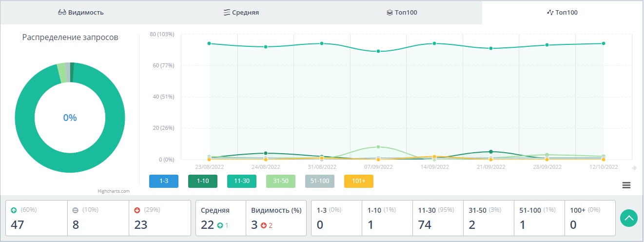Click the chart's right scroll arrow

pyautogui.click(x=634, y=168)
